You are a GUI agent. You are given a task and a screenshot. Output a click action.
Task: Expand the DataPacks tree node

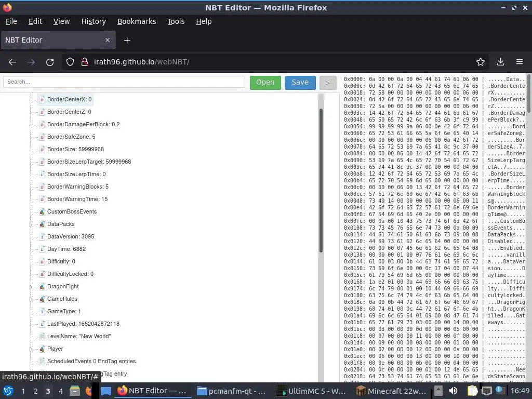[x=31, y=224]
